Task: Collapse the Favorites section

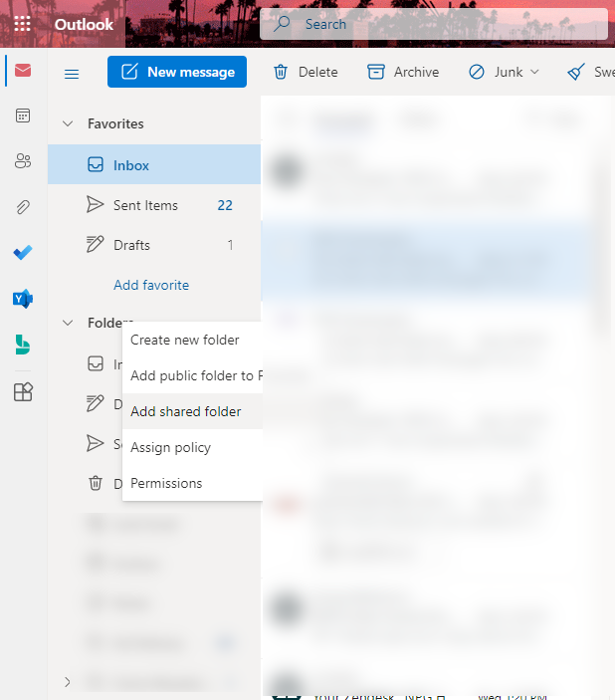Action: coord(68,124)
